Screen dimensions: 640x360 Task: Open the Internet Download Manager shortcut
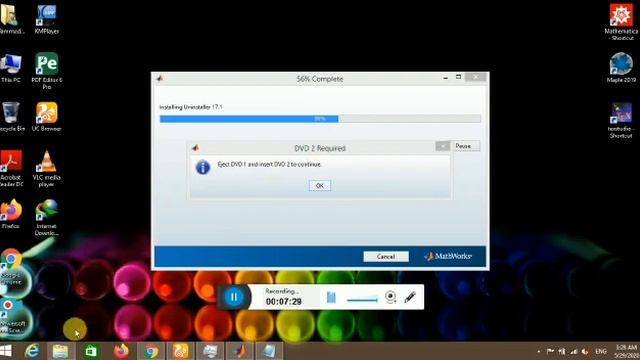[47, 217]
